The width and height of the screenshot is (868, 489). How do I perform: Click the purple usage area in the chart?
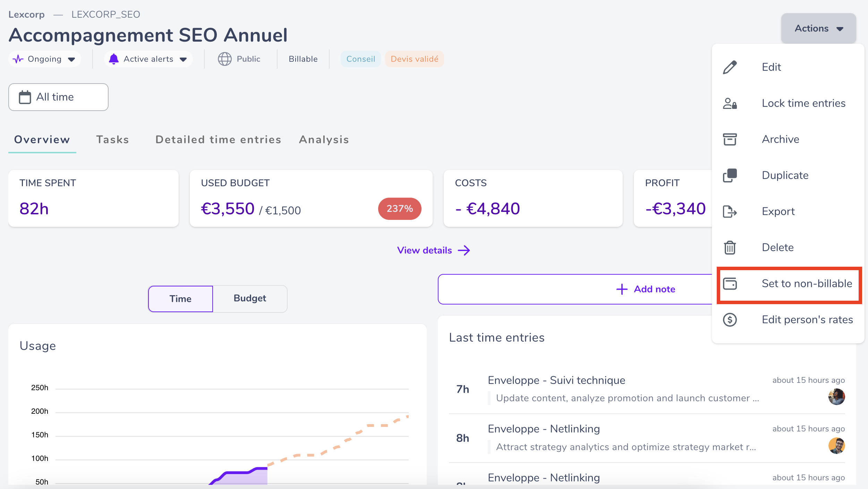[246, 478]
